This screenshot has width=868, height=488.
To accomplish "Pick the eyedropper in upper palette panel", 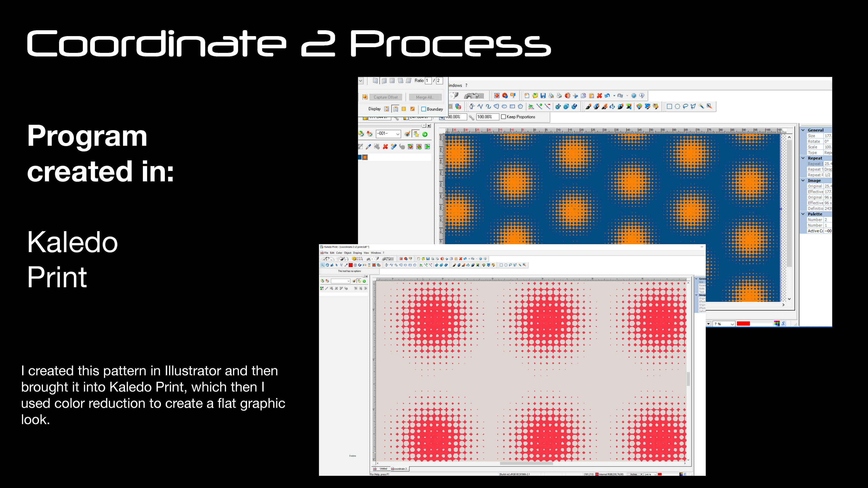I will click(368, 146).
